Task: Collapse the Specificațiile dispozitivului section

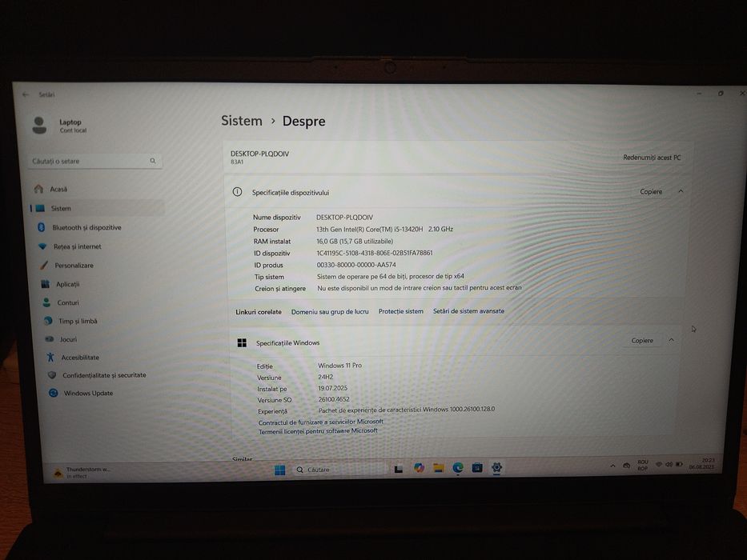Action: click(681, 191)
